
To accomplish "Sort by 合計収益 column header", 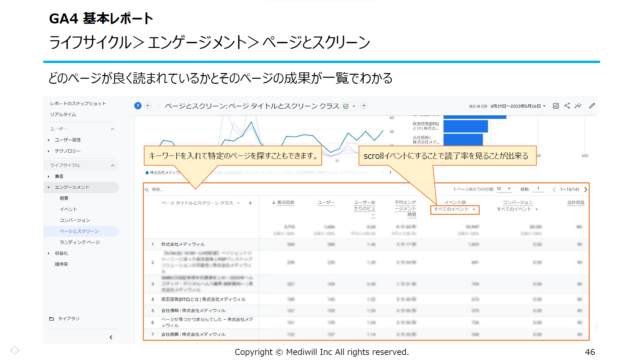I will (576, 203).
